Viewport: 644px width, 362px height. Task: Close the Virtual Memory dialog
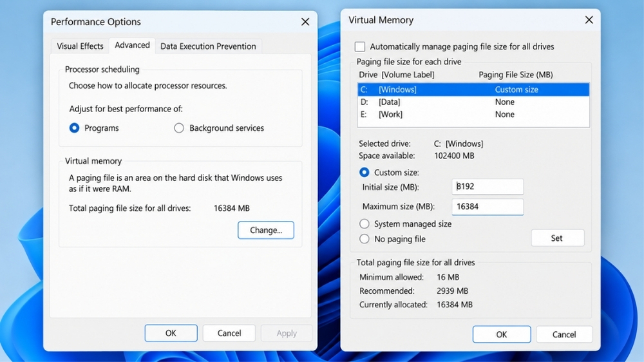(x=589, y=20)
